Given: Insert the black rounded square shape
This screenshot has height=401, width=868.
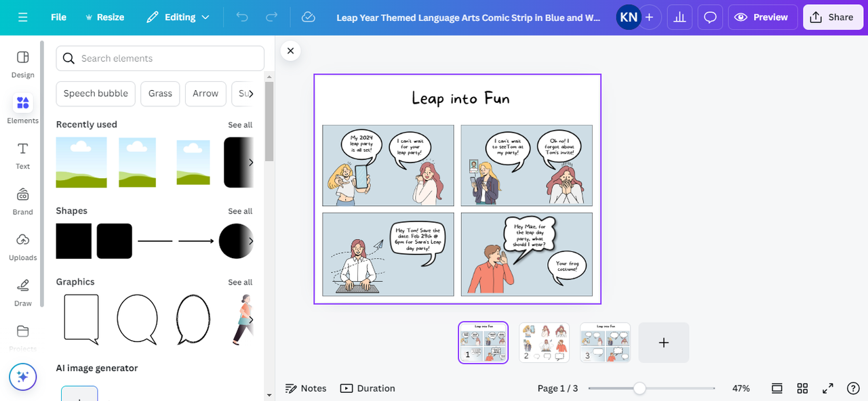Looking at the screenshot, I should [115, 241].
